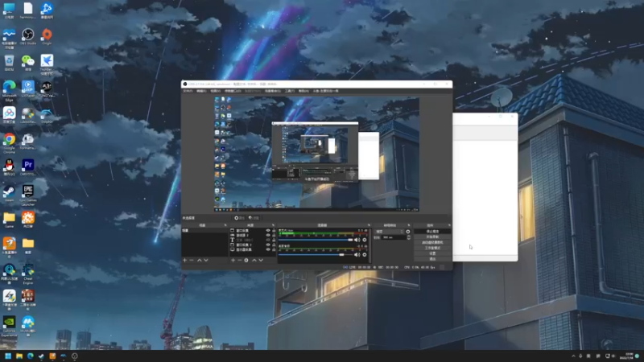This screenshot has height=362, width=644.
Task: Expand hidden system tray icons chevron on taskbar
Action: [x=573, y=356]
